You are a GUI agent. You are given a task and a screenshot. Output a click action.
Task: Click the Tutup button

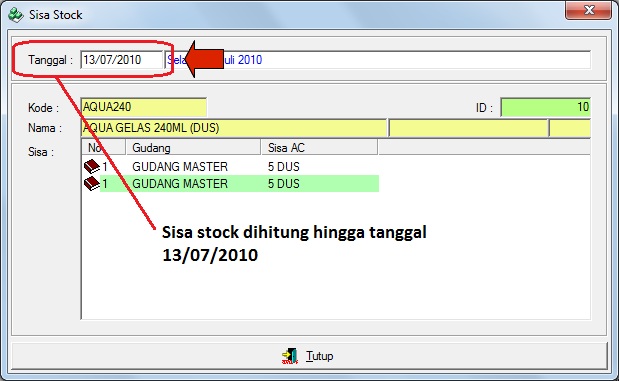point(309,356)
